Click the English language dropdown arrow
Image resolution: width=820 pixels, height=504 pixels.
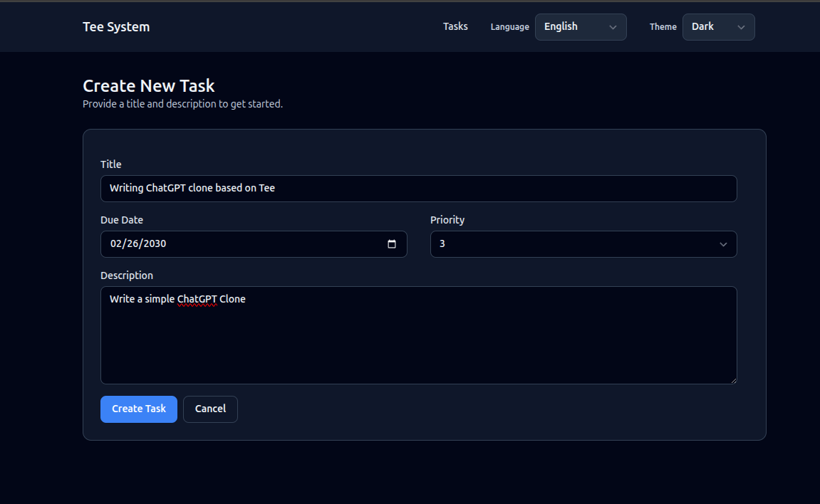613,26
